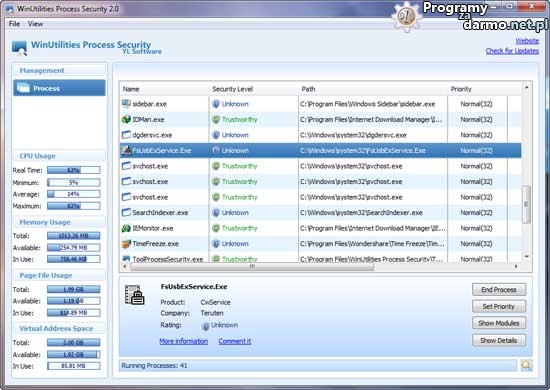Click sidebar.exe Unknown shield icon
This screenshot has height=390, width=550.
click(216, 104)
